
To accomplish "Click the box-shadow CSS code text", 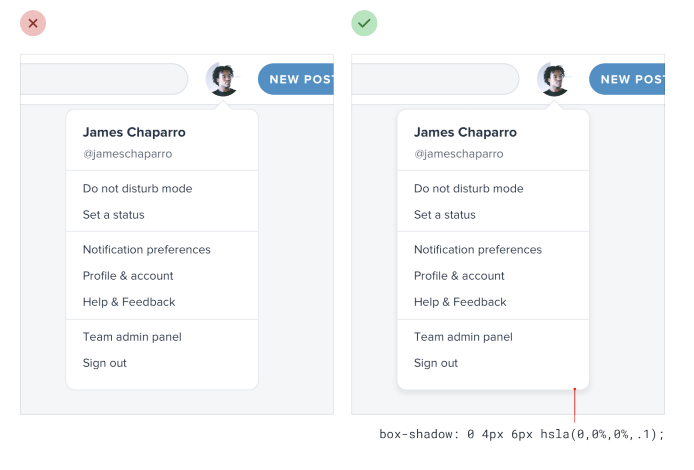I will (x=521, y=434).
